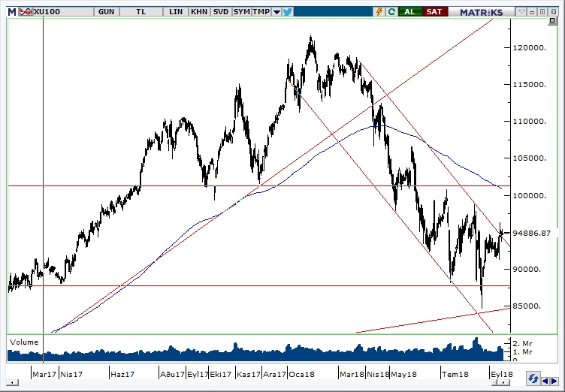Click the TL currency button
The height and width of the screenshot is (392, 565).
click(141, 11)
